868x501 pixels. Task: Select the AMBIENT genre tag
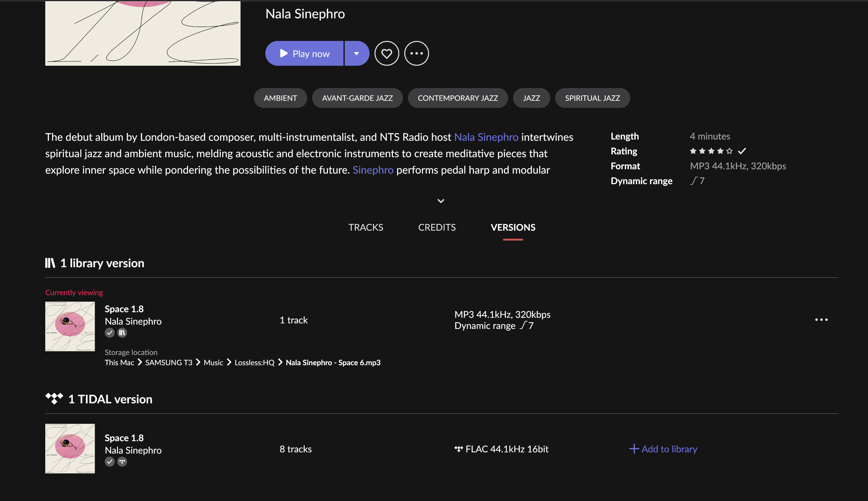(280, 98)
